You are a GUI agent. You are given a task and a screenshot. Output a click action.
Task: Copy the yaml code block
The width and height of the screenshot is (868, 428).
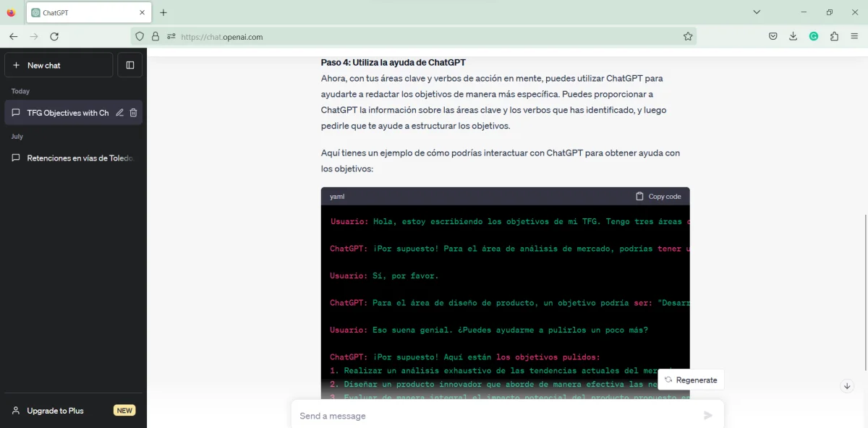(x=658, y=196)
